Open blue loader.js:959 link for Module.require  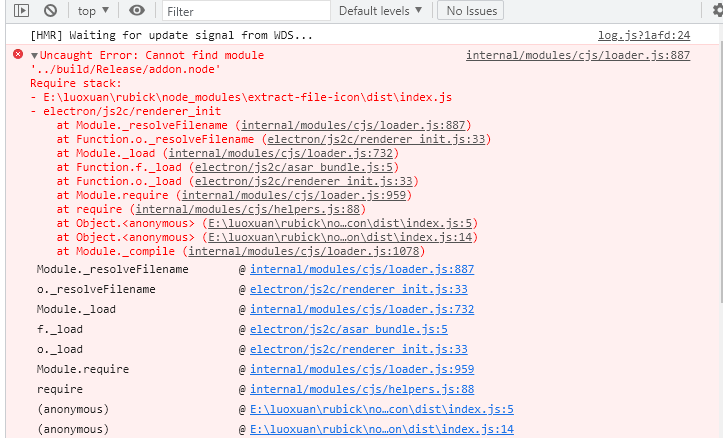click(362, 369)
